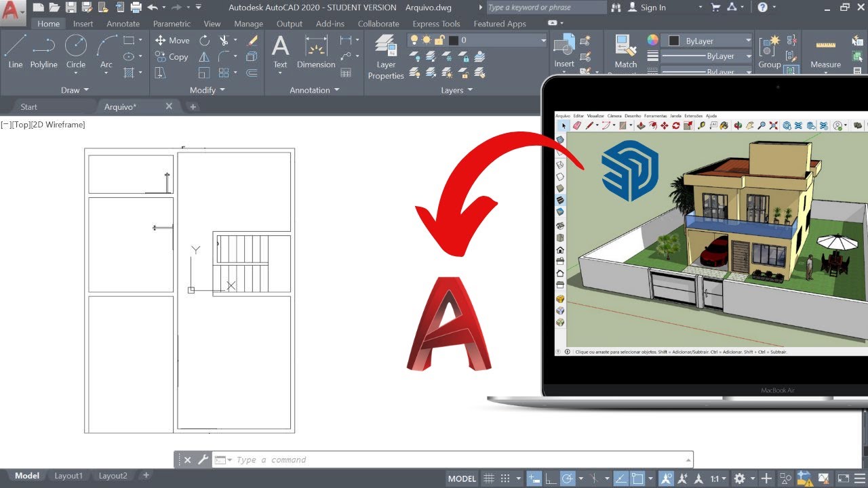The height and width of the screenshot is (488, 868).
Task: Select the Polyline tool
Action: [x=44, y=52]
